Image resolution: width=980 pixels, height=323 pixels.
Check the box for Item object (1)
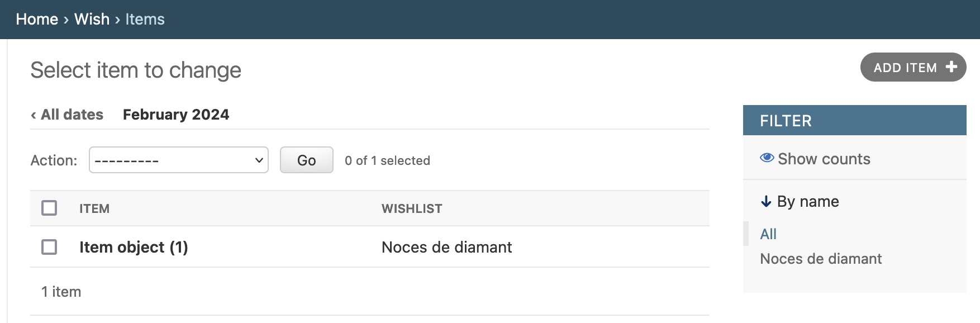(x=49, y=246)
